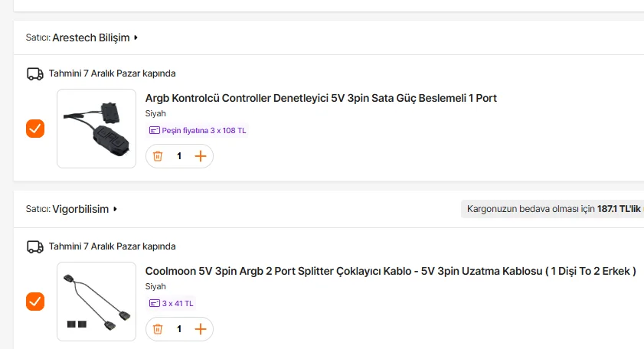
Task: Expand the Vigorbilisim seller arrow
Action: 116,209
